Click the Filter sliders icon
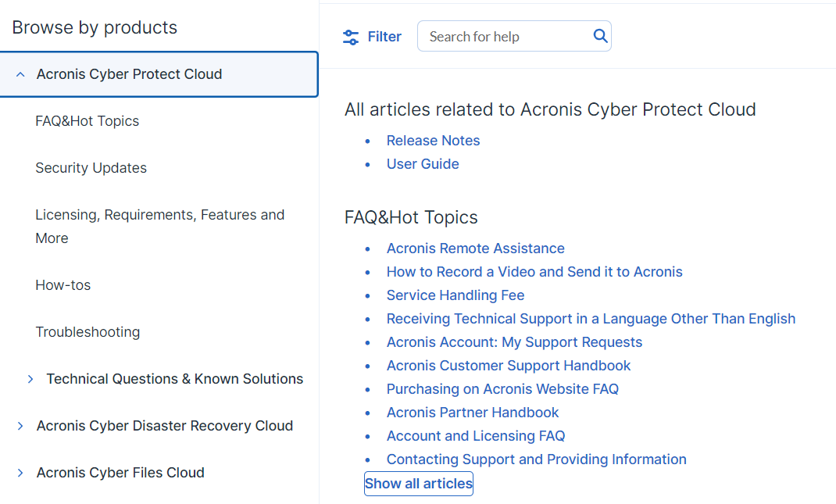The width and height of the screenshot is (836, 504). pyautogui.click(x=351, y=37)
